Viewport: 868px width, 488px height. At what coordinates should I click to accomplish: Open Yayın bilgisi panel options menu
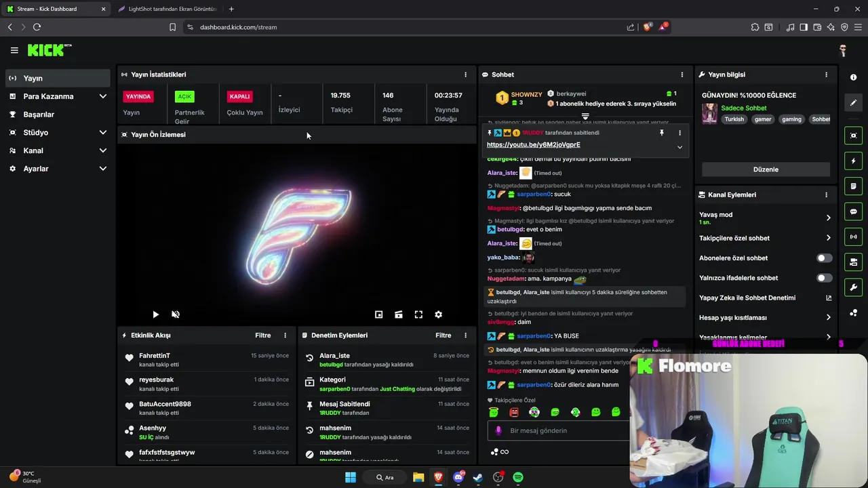click(826, 75)
